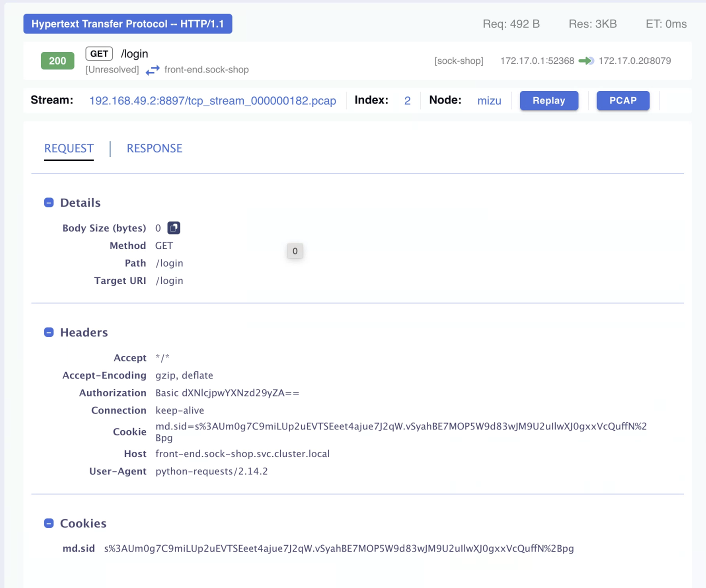Collapse the Details section

(49, 202)
